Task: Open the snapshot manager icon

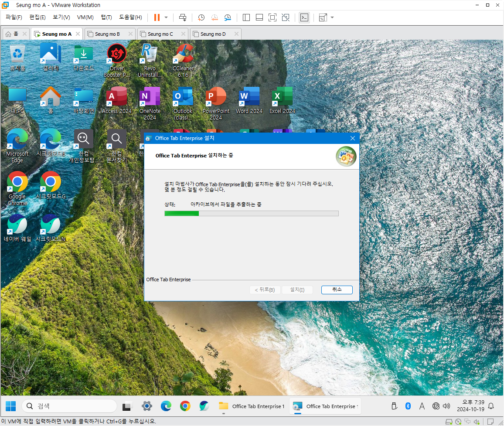Action: click(x=228, y=17)
